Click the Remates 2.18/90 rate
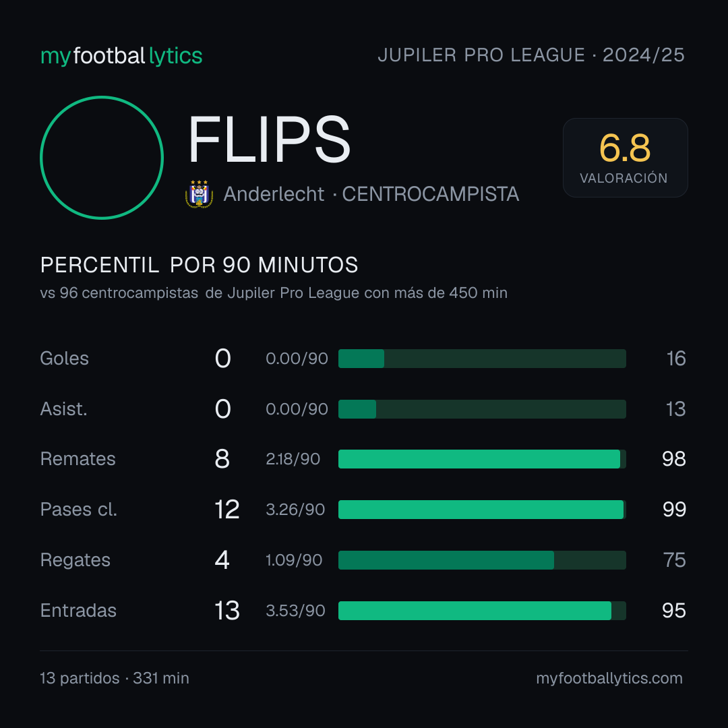Viewport: 728px width, 728px height. [293, 459]
